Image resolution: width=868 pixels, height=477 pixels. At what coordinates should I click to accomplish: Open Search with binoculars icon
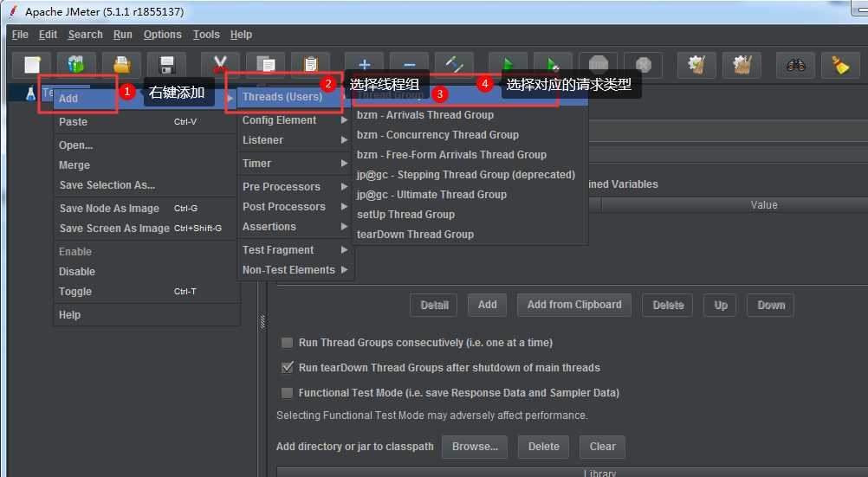[795, 65]
